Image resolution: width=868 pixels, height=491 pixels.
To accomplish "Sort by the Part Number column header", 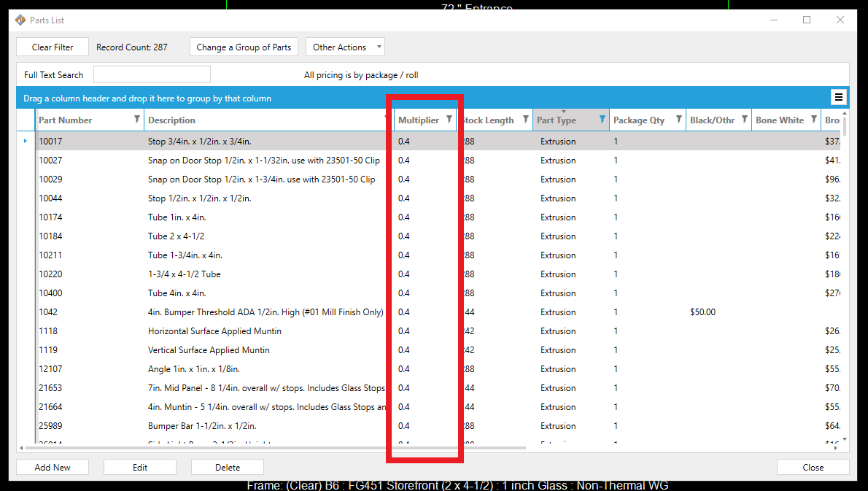I will (66, 120).
